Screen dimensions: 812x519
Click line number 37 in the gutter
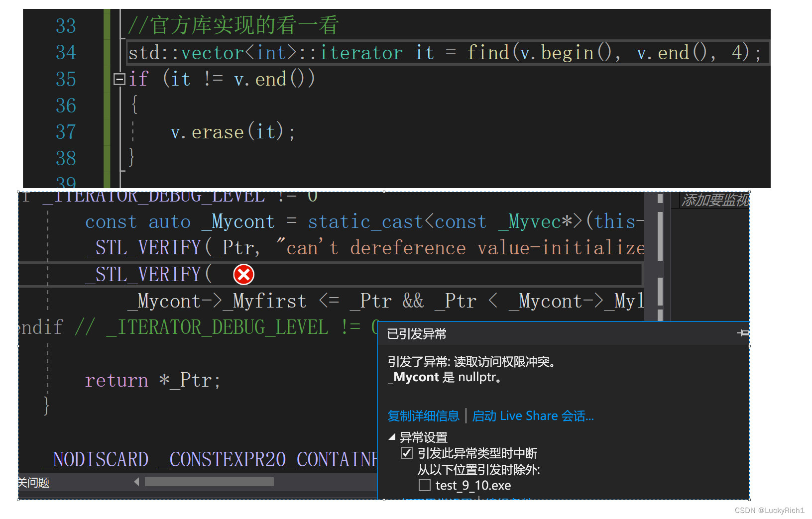(66, 132)
